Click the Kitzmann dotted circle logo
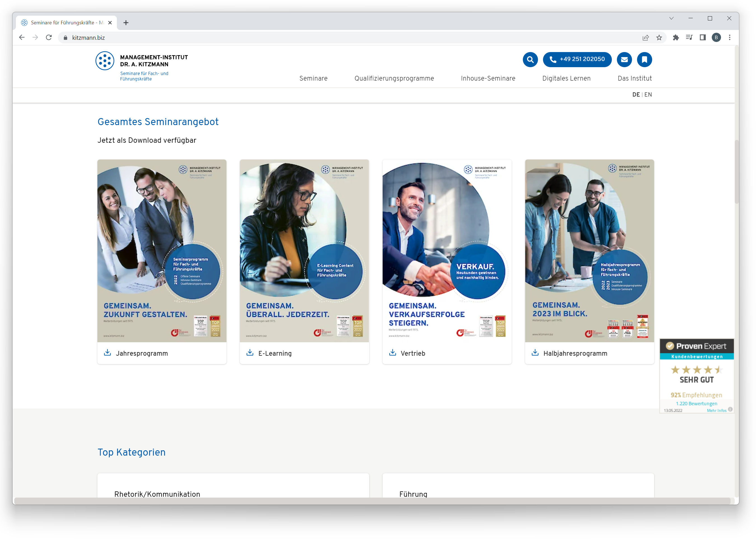The height and width of the screenshot is (539, 756). point(105,61)
